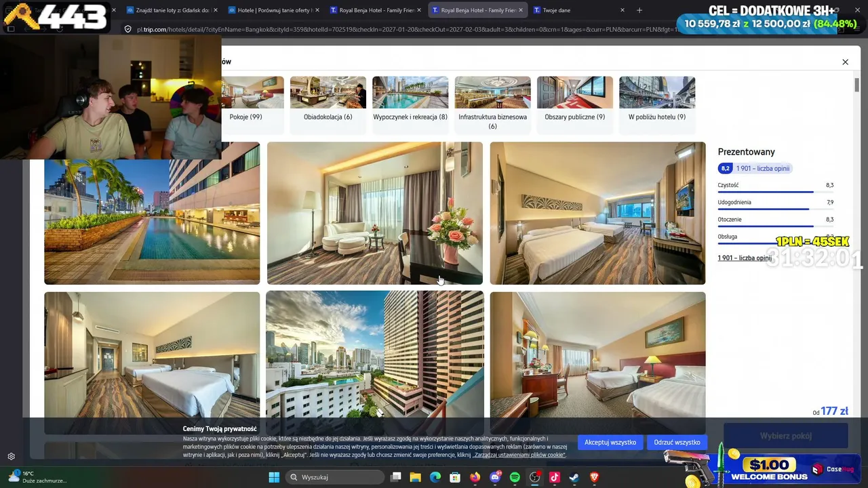Click the 8,2 rating badge with review count

tap(755, 168)
